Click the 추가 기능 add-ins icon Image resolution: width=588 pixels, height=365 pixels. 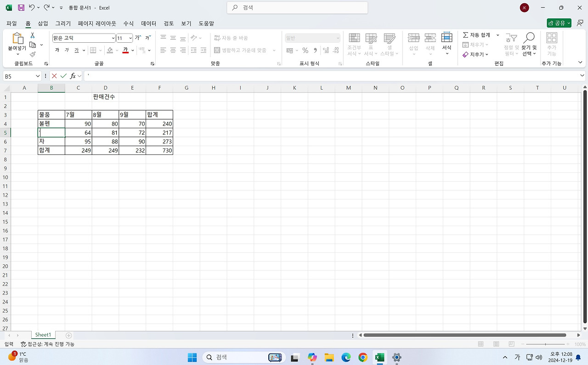pos(552,45)
